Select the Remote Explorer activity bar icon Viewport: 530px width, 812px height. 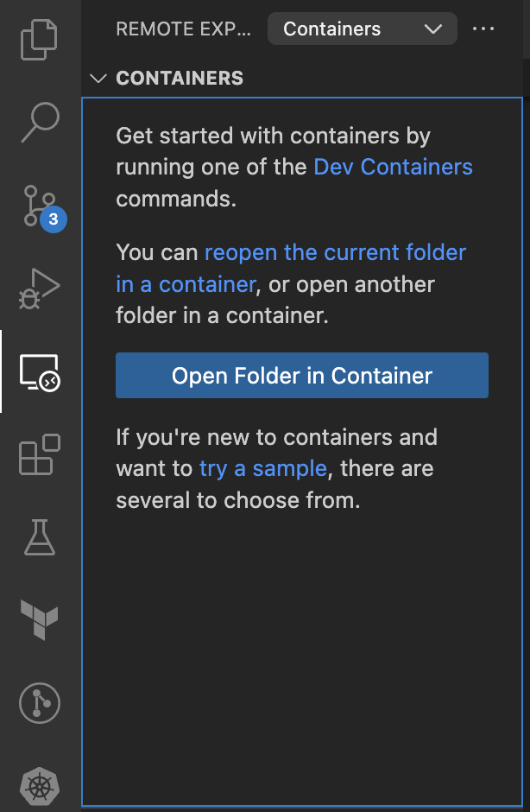tap(40, 371)
